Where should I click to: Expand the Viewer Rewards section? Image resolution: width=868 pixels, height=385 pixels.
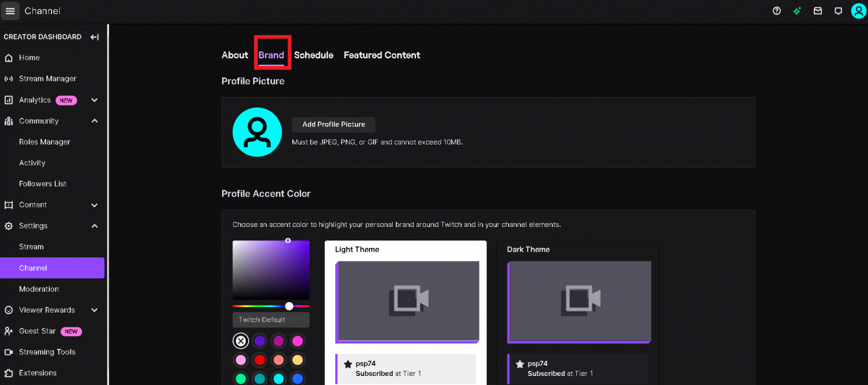click(x=94, y=310)
